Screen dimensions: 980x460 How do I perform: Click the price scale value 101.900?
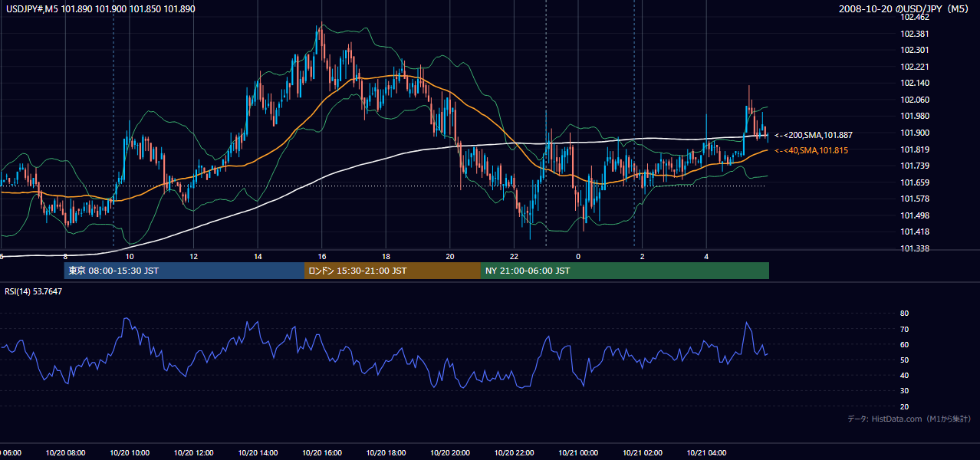(915, 133)
